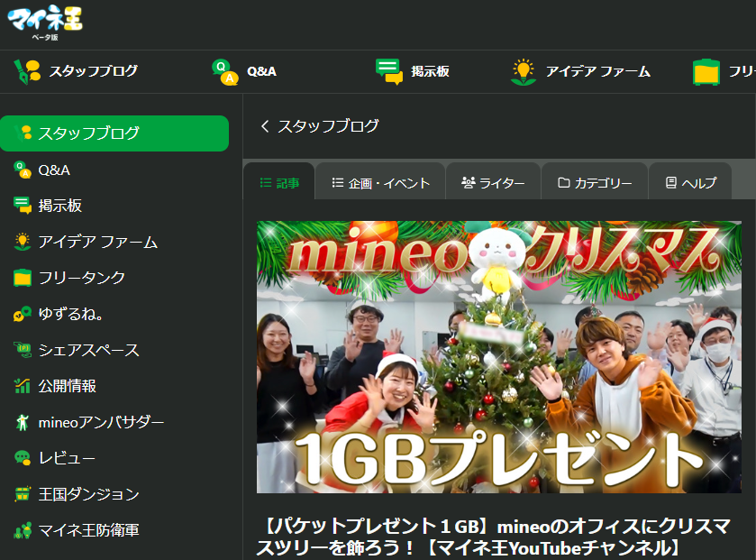Click the スタッフブログ page heading text
The height and width of the screenshot is (560, 756).
(328, 126)
